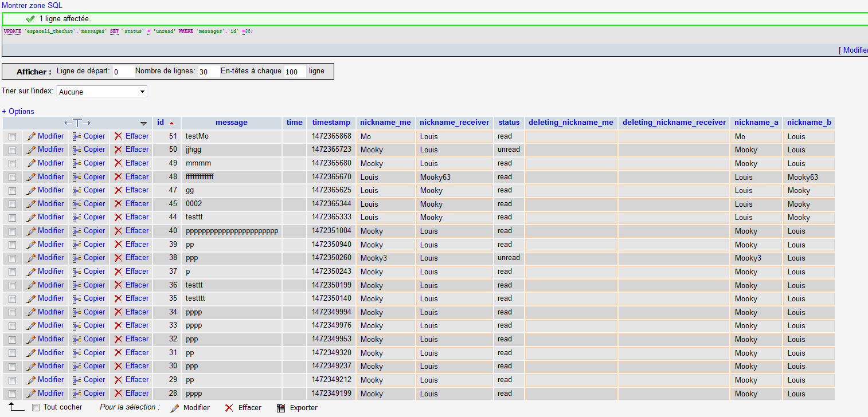Viewport: 868px width, 417px height.
Task: Tick the checkbox for row id 38
Action: point(12,258)
